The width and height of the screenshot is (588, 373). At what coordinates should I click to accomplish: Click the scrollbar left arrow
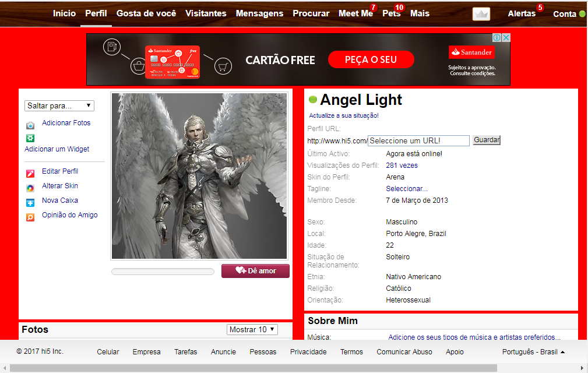click(5, 368)
